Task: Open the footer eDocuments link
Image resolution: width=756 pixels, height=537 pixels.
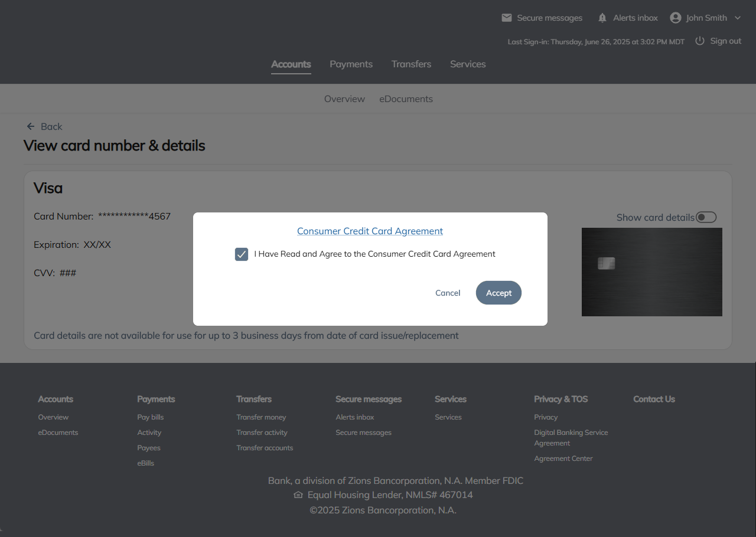Action: (58, 433)
